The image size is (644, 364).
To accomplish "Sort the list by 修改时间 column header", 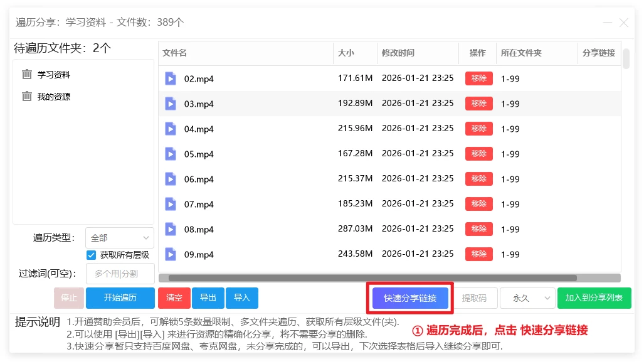I will (x=398, y=53).
